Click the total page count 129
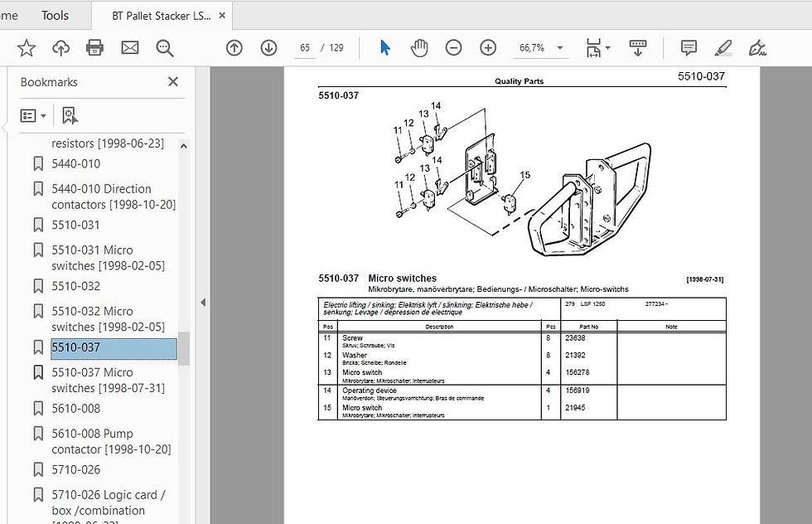 [336, 48]
